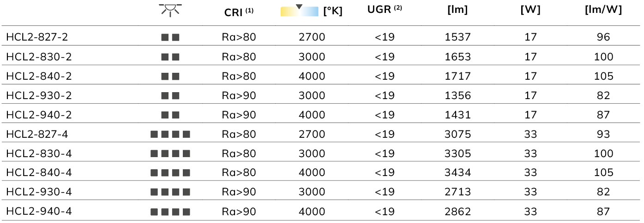Viewport: 644px width, 223px height.
Task: Click the four-module squares icon for HCL2-930-4
Action: click(170, 193)
